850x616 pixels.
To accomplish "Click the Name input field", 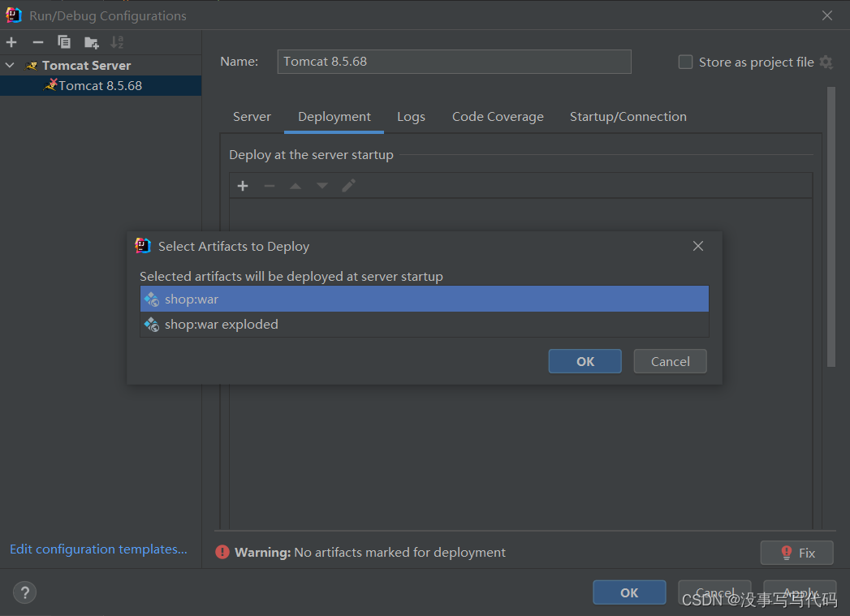I will point(455,62).
